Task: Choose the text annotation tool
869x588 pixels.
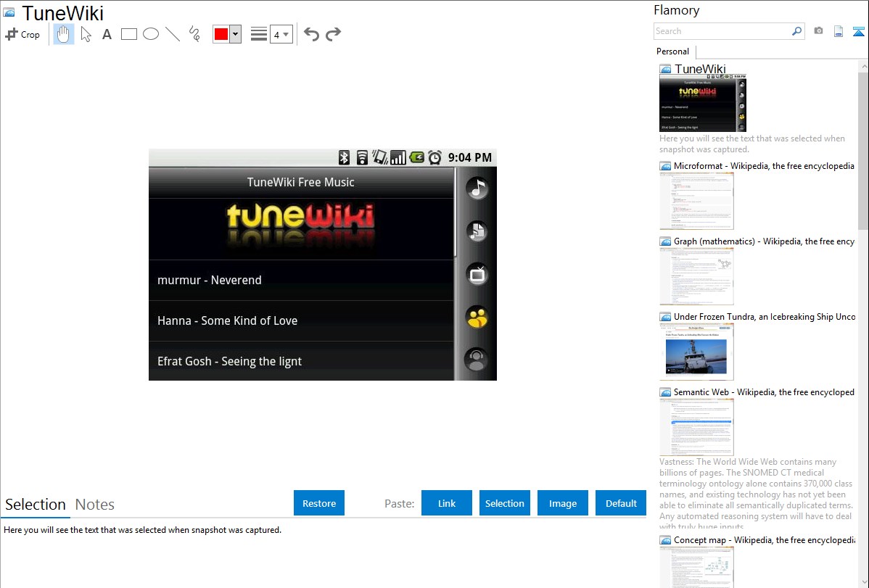Action: pyautogui.click(x=107, y=34)
